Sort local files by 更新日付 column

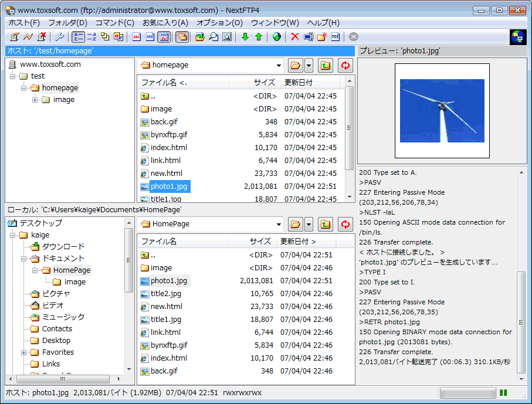pos(306,241)
